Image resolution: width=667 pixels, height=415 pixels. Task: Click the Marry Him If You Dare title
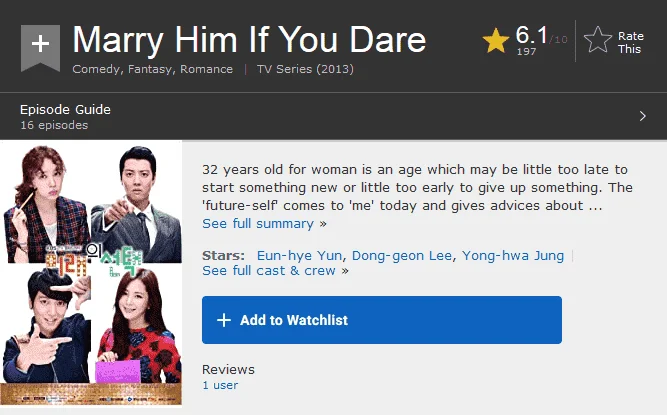click(249, 40)
